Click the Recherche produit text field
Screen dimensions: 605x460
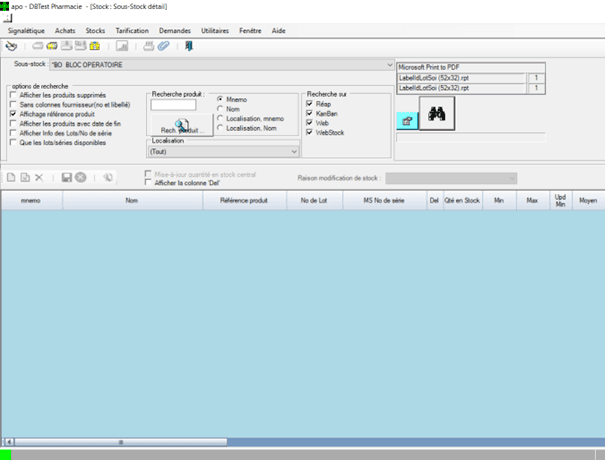click(x=173, y=105)
